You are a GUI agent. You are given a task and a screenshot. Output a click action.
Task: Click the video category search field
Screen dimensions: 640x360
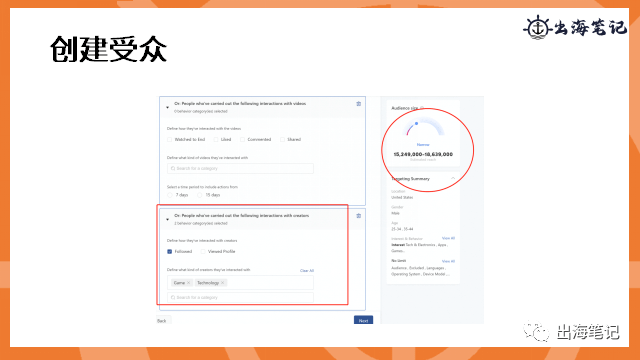pyautogui.click(x=240, y=168)
